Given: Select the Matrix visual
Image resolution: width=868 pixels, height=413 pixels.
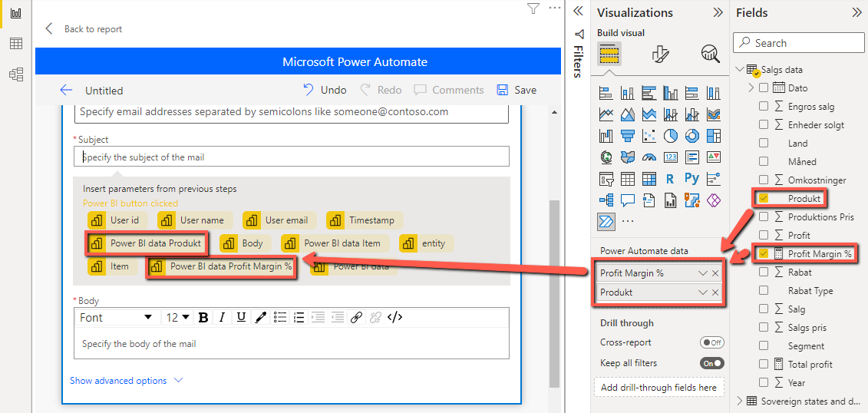Looking at the screenshot, I should pos(649,179).
